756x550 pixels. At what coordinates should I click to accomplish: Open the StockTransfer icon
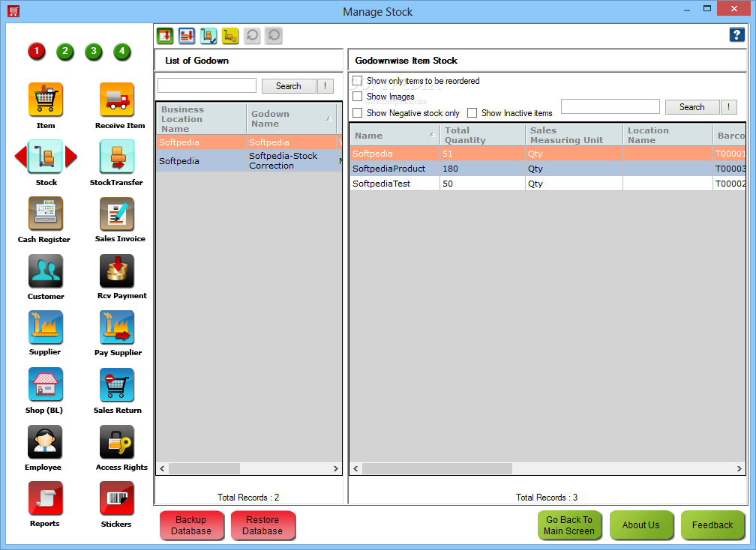coord(117,157)
